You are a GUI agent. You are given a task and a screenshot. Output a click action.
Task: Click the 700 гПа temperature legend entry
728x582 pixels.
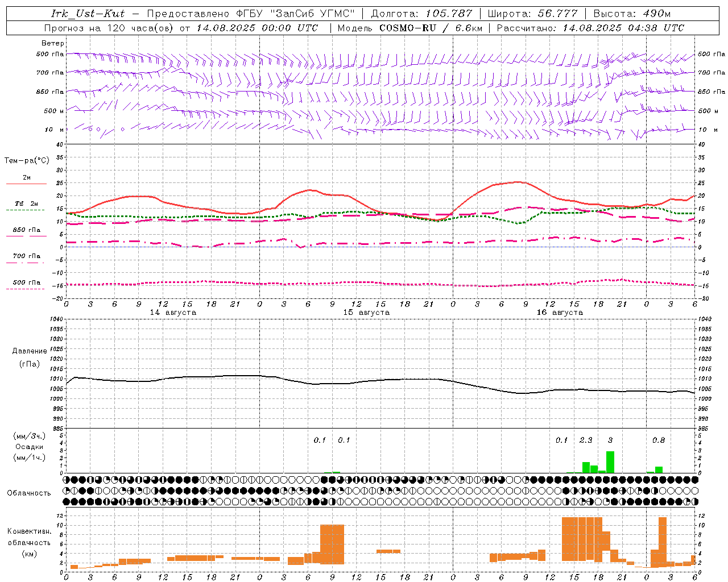27,256
